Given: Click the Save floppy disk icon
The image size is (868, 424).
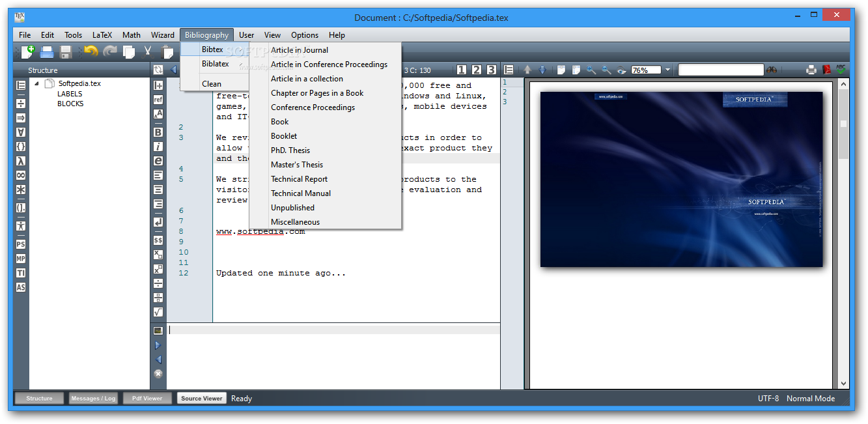Looking at the screenshot, I should 66,52.
